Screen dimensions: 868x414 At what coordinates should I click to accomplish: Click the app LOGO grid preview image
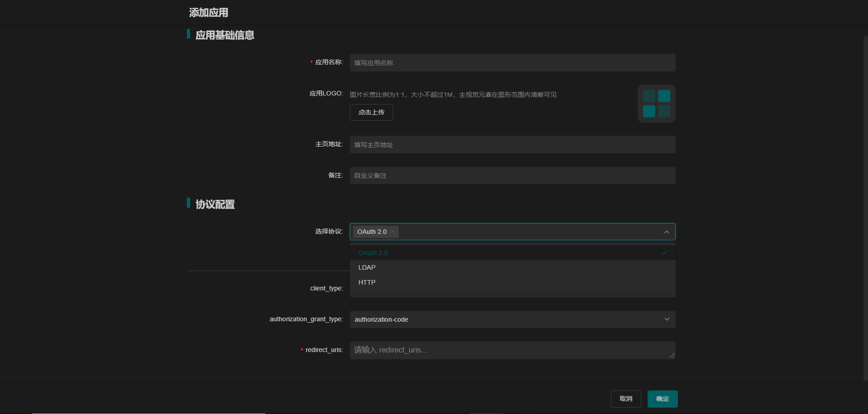[x=656, y=103]
